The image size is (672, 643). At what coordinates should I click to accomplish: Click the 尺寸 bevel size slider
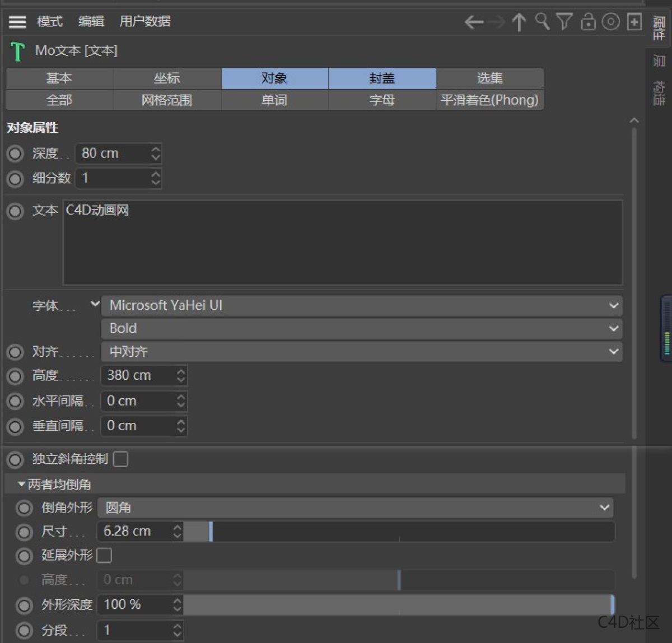click(x=392, y=532)
